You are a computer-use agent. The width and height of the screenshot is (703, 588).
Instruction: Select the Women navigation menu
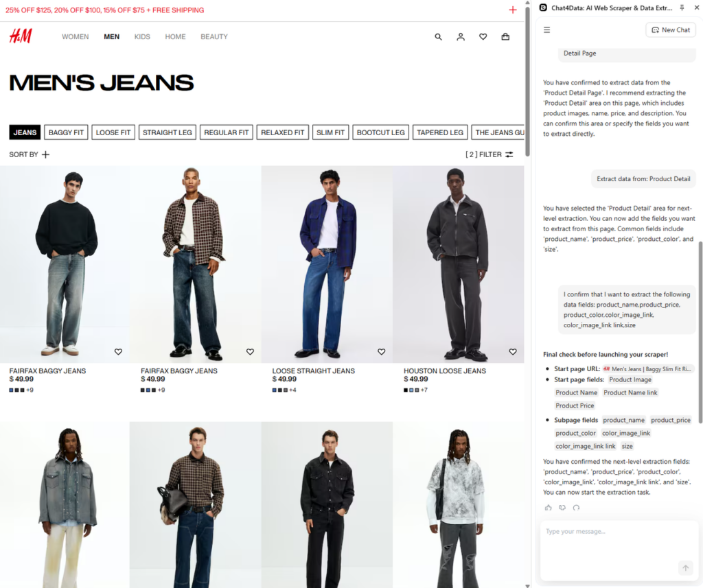(x=75, y=37)
